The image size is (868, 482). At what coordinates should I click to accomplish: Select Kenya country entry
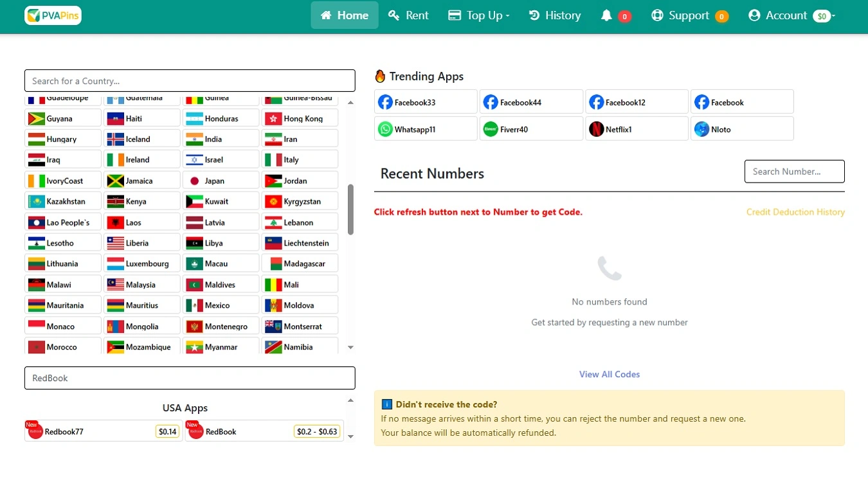142,201
